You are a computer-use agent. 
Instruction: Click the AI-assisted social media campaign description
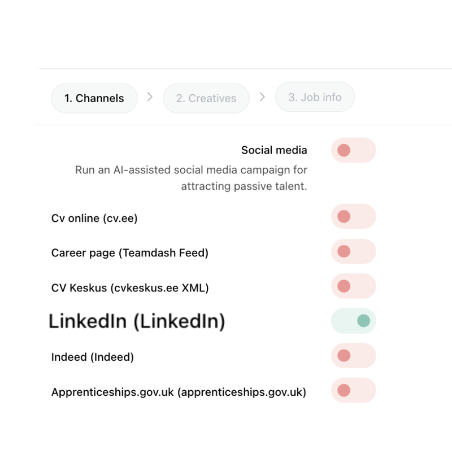(x=191, y=178)
